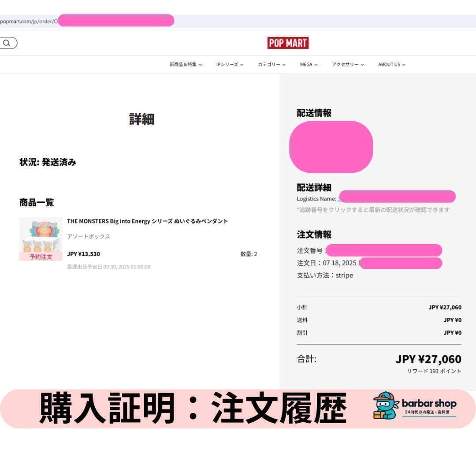Select the 注文番号 label
Image resolution: width=476 pixels, height=476 pixels.
(x=310, y=250)
